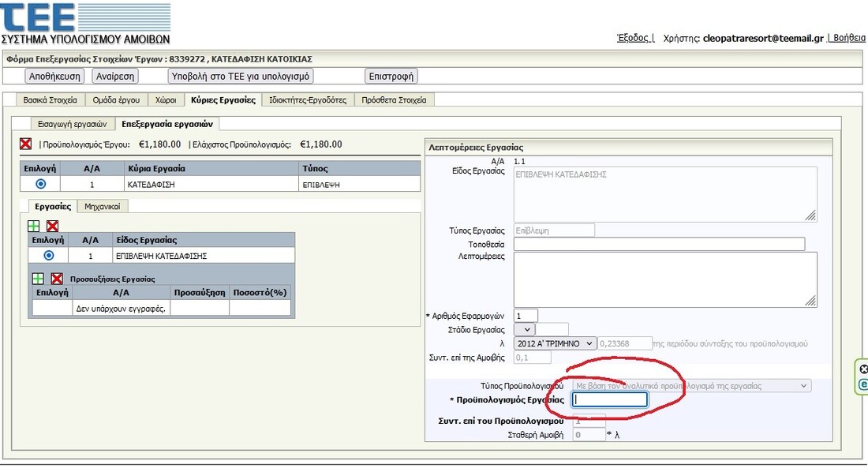Open the Μηχανικοί sub-tab
Viewport: 868px width, 472px height.
[103, 207]
